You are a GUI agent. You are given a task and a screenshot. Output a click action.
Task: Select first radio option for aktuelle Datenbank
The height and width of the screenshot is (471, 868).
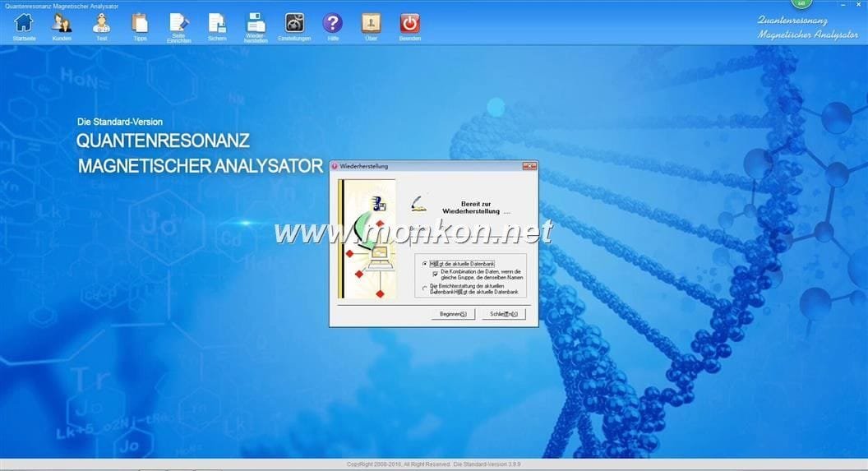tap(425, 263)
